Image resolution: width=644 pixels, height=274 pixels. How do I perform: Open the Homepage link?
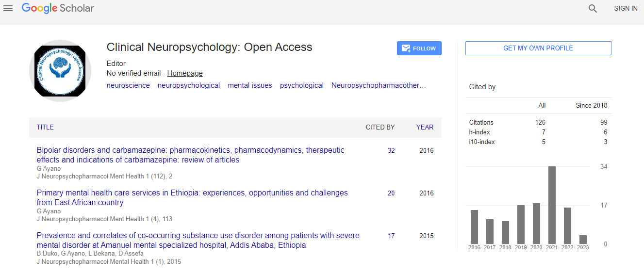(x=185, y=73)
